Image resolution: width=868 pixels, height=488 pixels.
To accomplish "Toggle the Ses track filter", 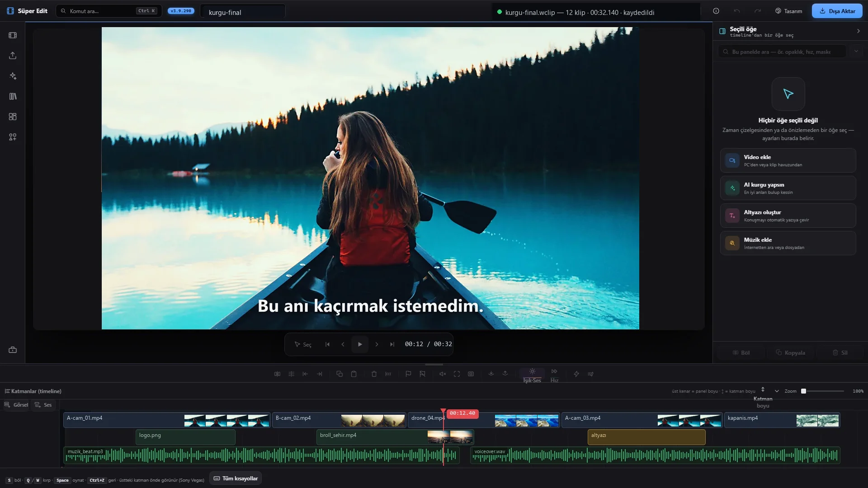I will 43,405.
